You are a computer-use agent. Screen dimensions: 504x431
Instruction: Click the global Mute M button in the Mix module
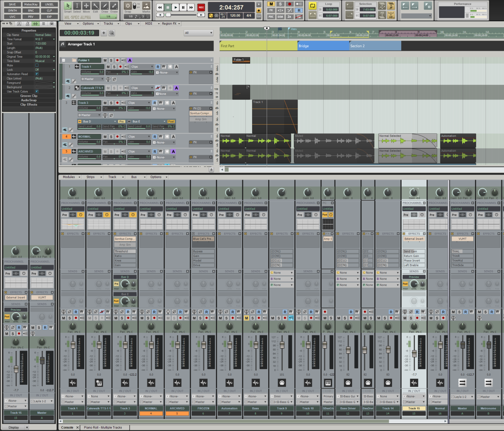pos(271,4)
